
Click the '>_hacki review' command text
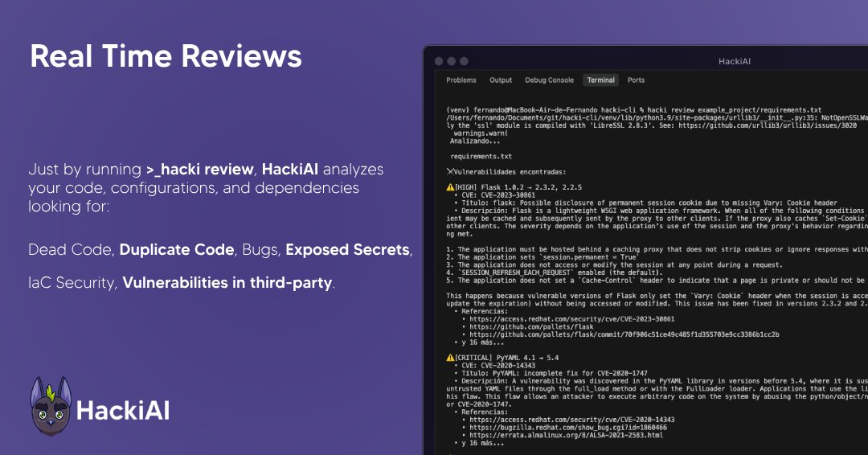pos(200,170)
